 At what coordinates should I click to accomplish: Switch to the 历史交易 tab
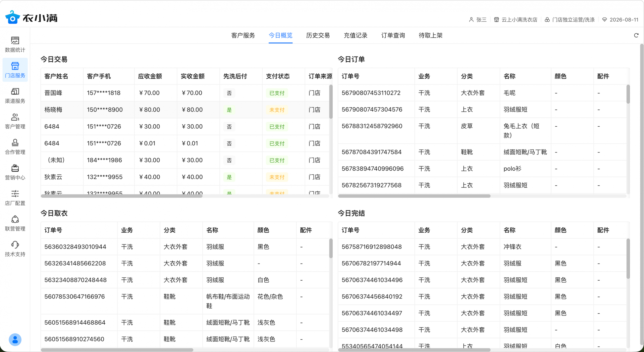point(318,35)
